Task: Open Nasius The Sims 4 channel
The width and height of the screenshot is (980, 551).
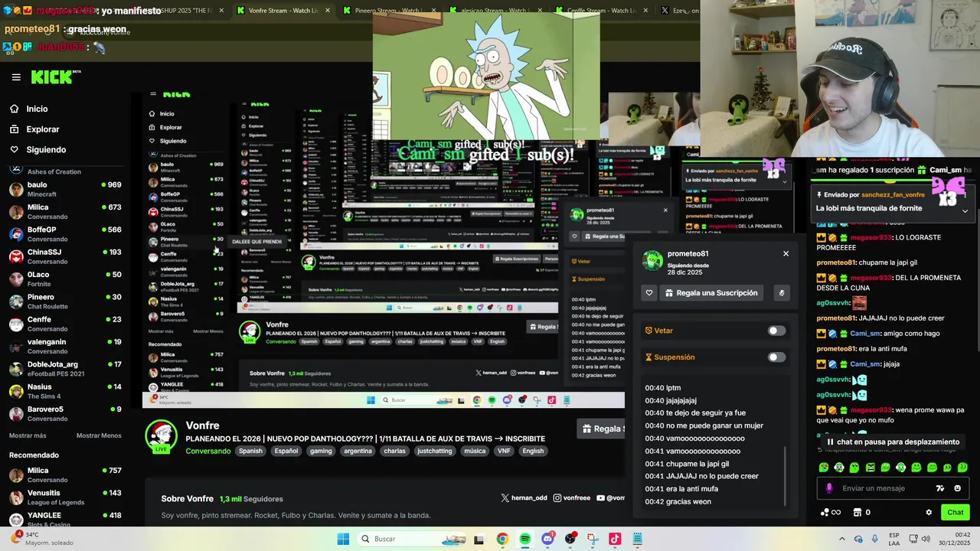Action: 65,391
